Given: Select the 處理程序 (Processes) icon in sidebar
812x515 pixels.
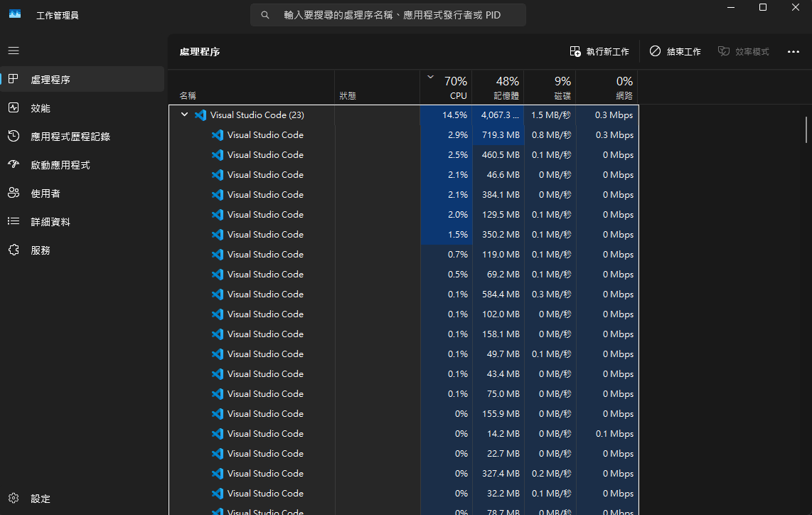Looking at the screenshot, I should pyautogui.click(x=14, y=79).
